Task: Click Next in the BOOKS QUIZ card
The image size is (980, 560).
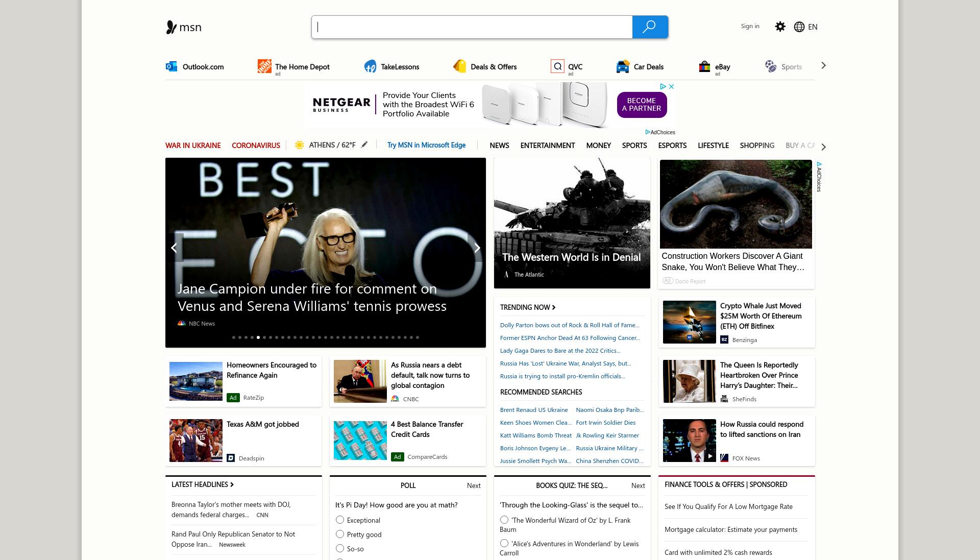Action: pyautogui.click(x=638, y=485)
